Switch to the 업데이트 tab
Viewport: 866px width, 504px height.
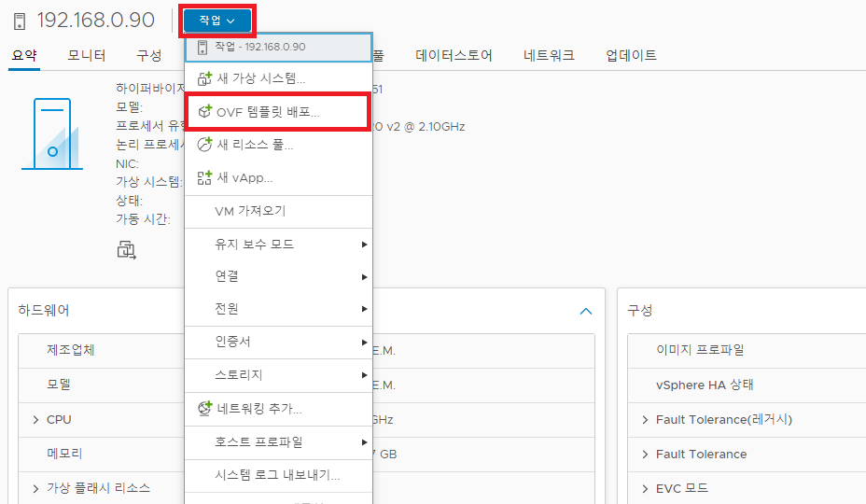pos(631,55)
